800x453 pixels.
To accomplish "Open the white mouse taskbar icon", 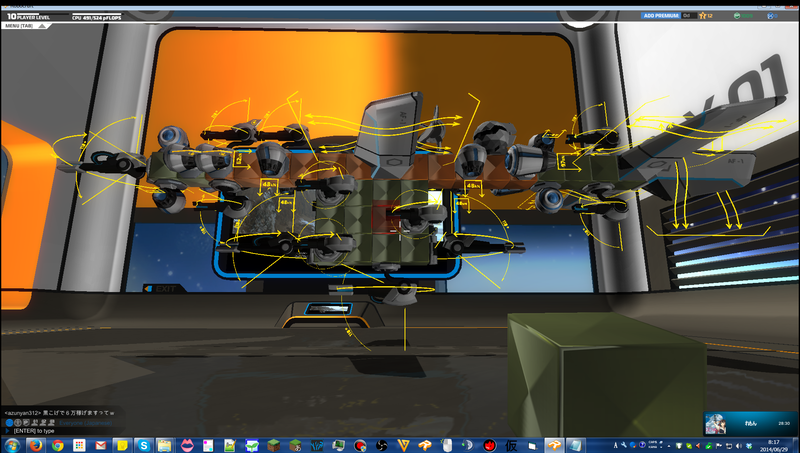I will (x=446, y=445).
